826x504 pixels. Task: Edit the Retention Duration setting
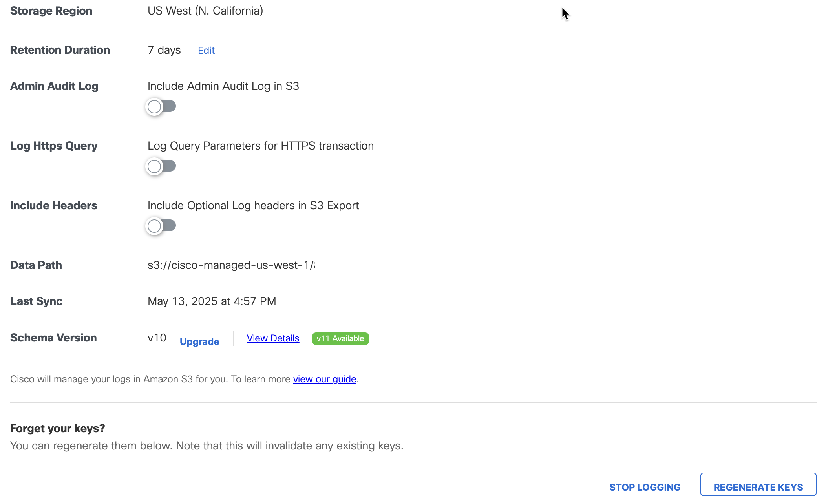click(206, 50)
